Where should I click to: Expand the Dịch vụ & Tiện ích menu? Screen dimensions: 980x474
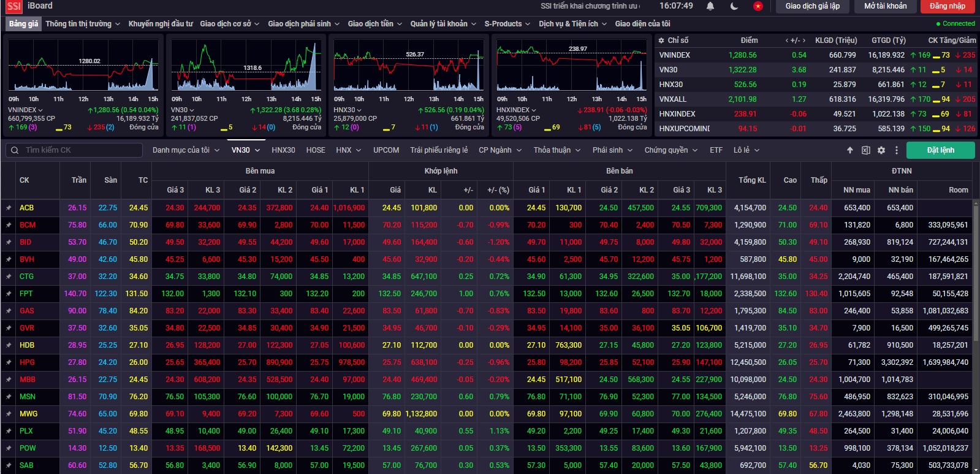[x=572, y=24]
